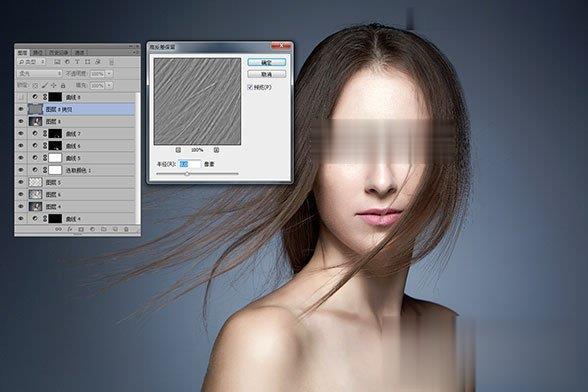Switch to the second tab in layers panel

[x=38, y=53]
